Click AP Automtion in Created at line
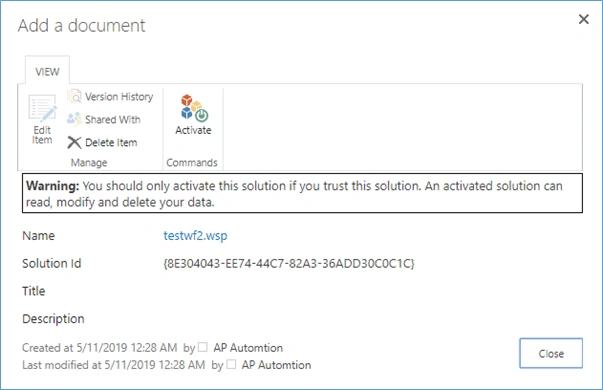 click(248, 348)
